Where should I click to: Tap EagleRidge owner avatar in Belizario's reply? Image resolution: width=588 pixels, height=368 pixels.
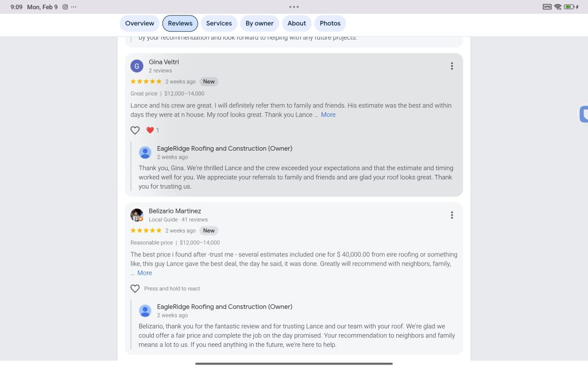click(145, 310)
